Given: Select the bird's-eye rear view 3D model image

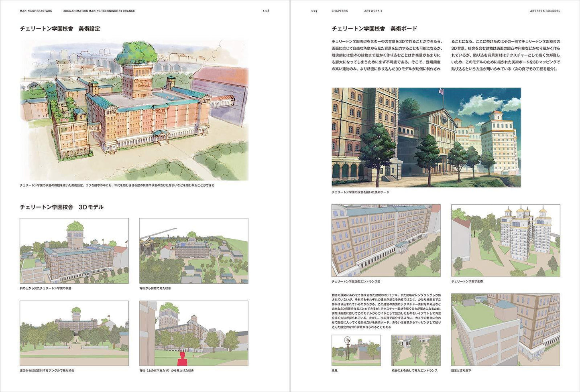Looking at the screenshot, I should pyautogui.click(x=194, y=251).
